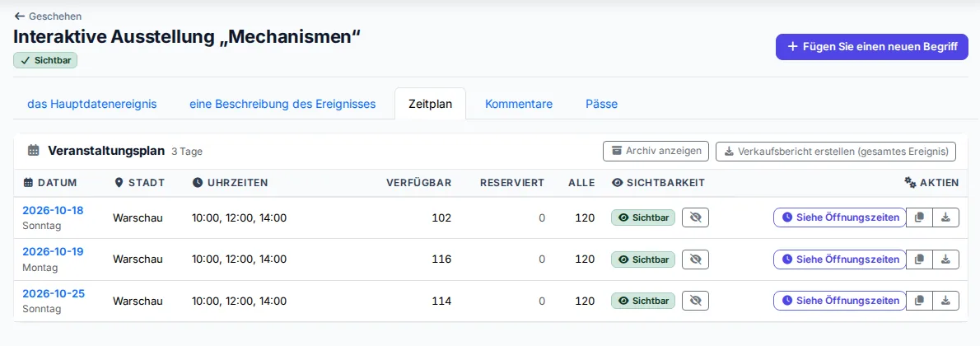Click the RESERVIERT column header
Viewport: 980px width, 346px height.
tap(512, 183)
